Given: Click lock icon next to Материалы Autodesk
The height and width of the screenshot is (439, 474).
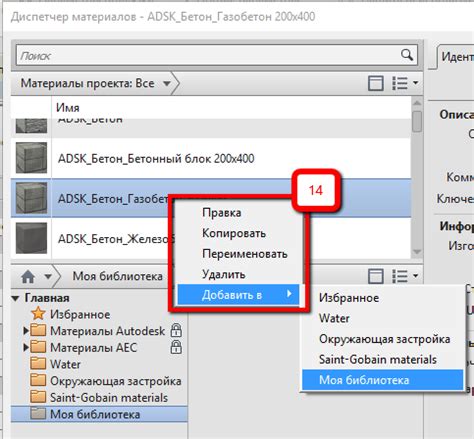Looking at the screenshot, I should (x=176, y=330).
